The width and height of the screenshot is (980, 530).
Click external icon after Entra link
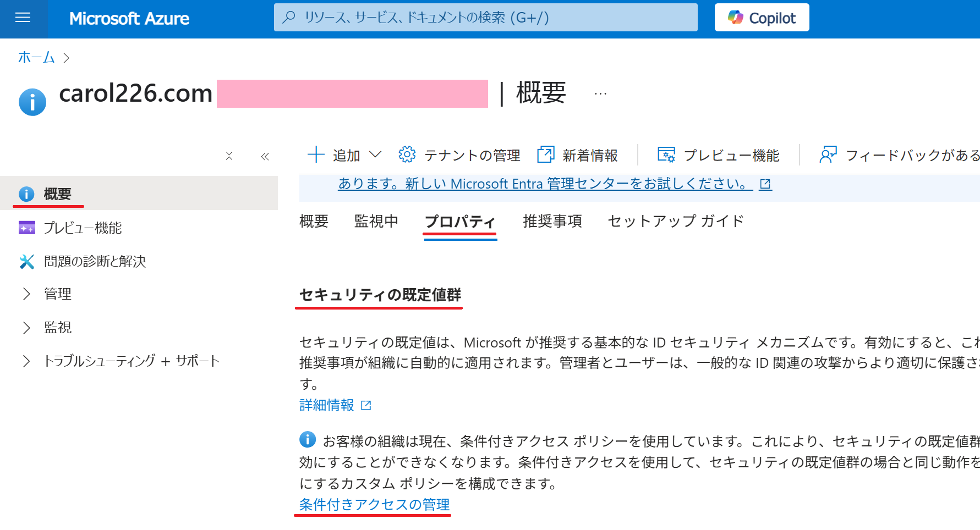(x=765, y=184)
